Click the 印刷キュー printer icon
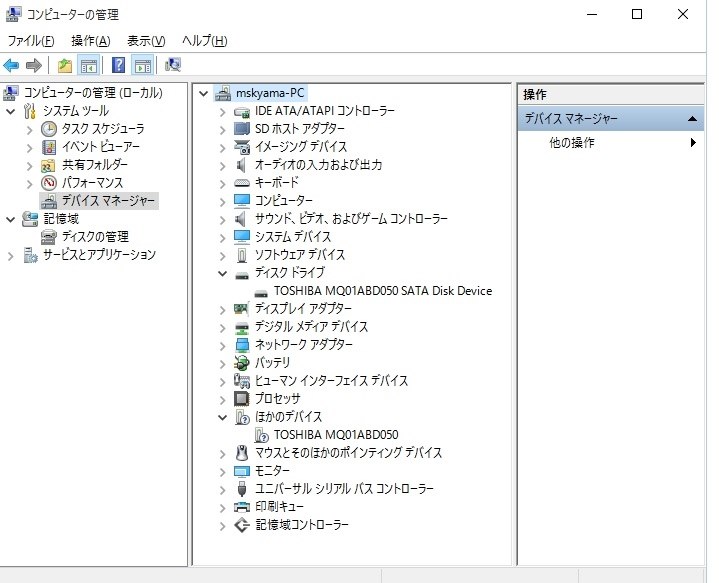 coord(242,506)
